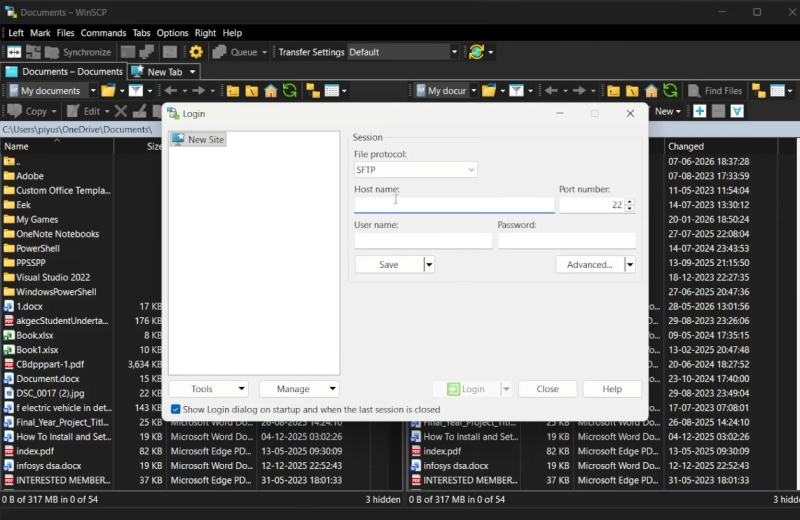
Task: Go to parent directory in left panel
Action: click(x=233, y=91)
